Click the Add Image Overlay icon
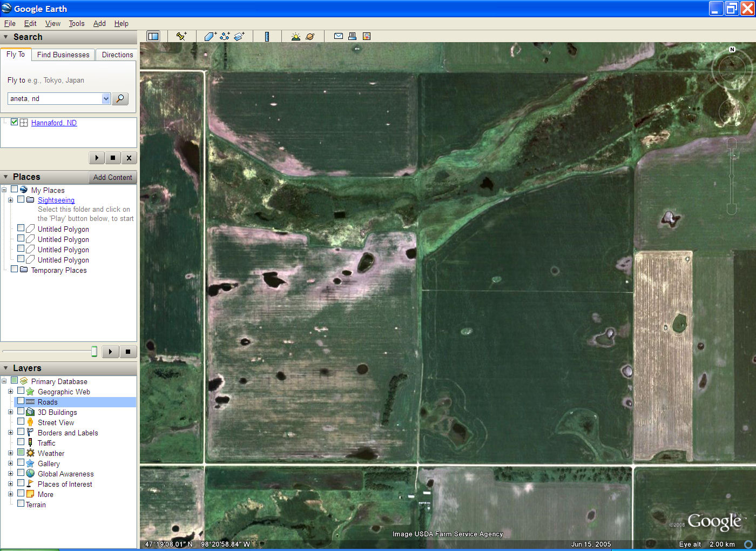This screenshot has height=551, width=756. coord(239,36)
